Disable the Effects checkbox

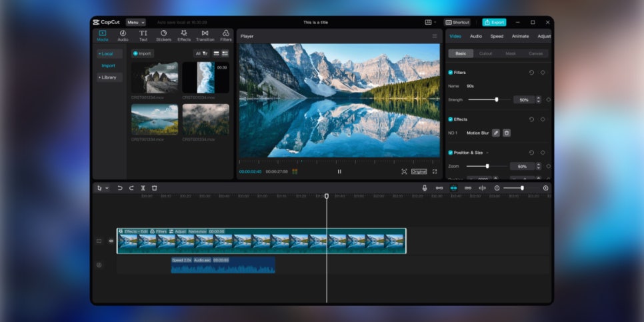pos(451,119)
